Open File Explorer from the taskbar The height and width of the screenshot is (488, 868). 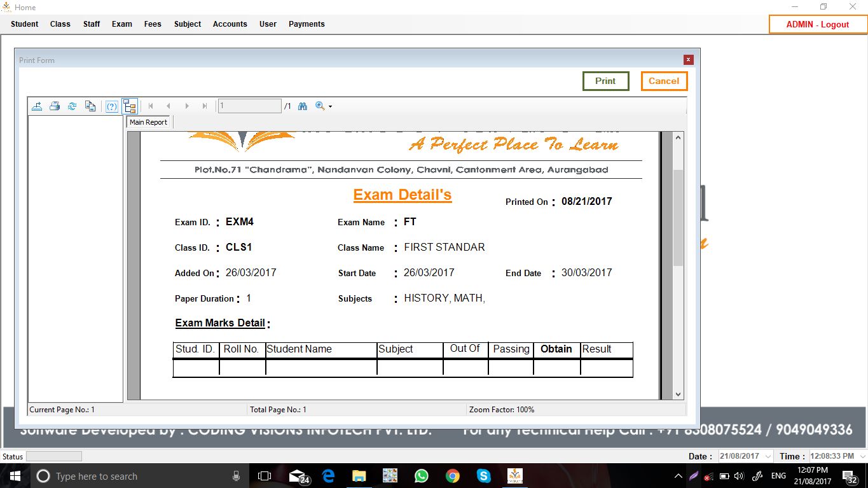pyautogui.click(x=359, y=476)
